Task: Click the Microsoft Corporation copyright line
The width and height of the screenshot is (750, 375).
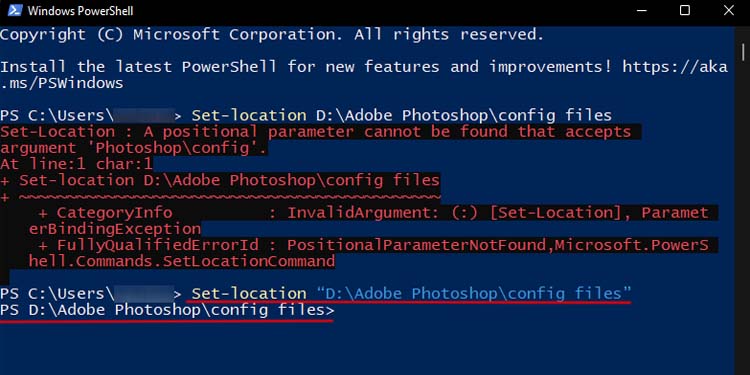Action: (272, 34)
